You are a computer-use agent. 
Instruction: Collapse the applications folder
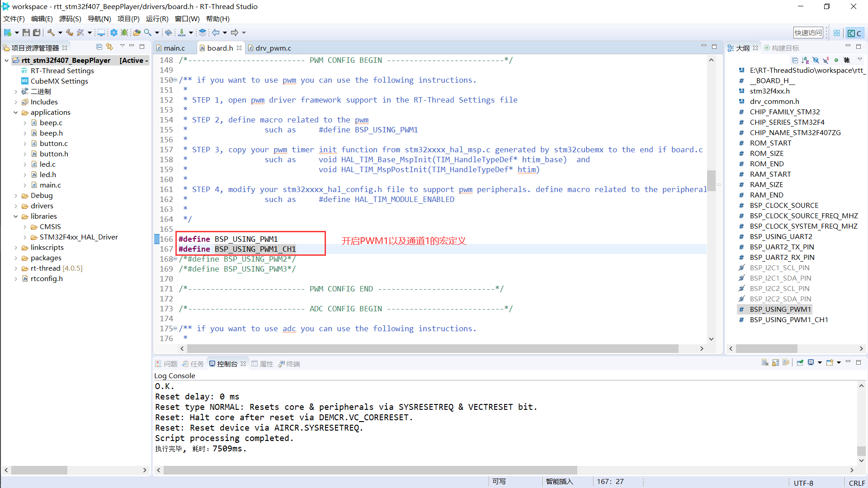click(15, 112)
